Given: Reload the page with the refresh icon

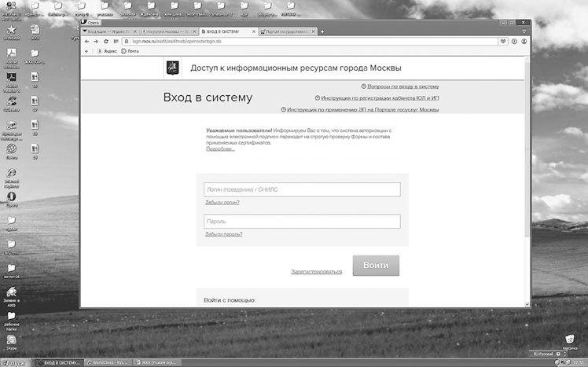Looking at the screenshot, I should click(105, 40).
